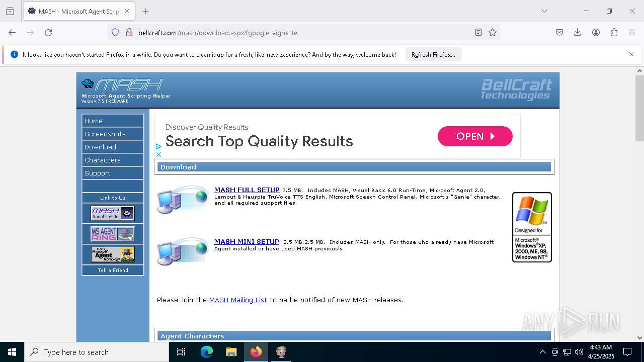This screenshot has height=362, width=644.
Task: Open Firefox View icon in tab bar
Action: tap(10, 11)
